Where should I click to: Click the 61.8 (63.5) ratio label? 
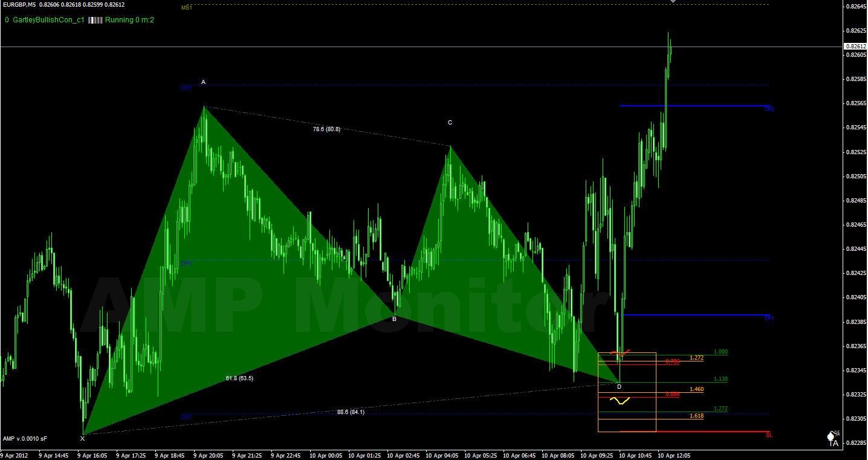point(239,378)
